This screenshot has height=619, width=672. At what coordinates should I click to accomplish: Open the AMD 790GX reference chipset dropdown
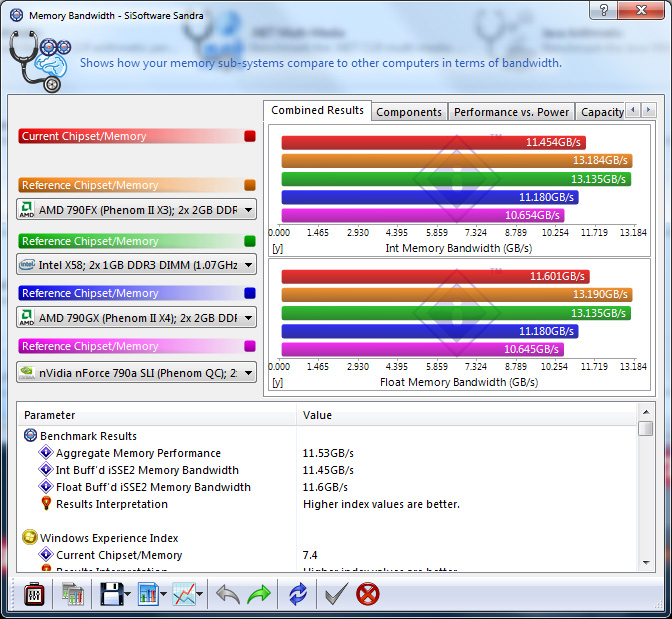tap(137, 318)
